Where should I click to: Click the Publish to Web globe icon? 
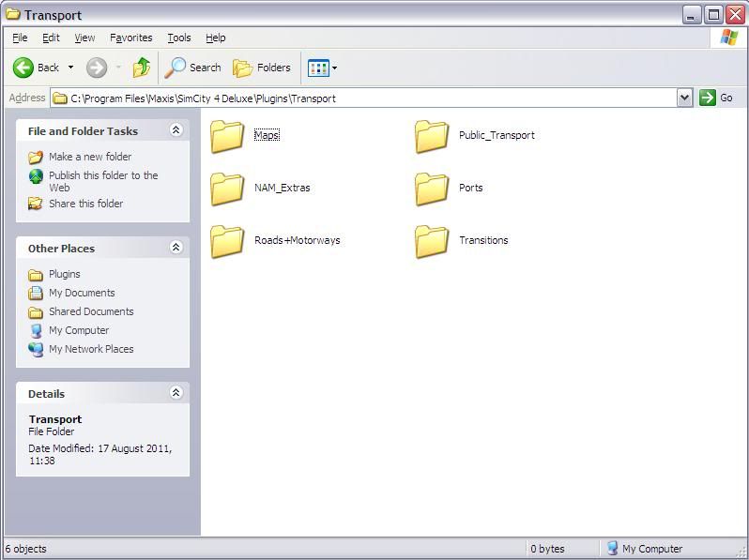tap(36, 176)
